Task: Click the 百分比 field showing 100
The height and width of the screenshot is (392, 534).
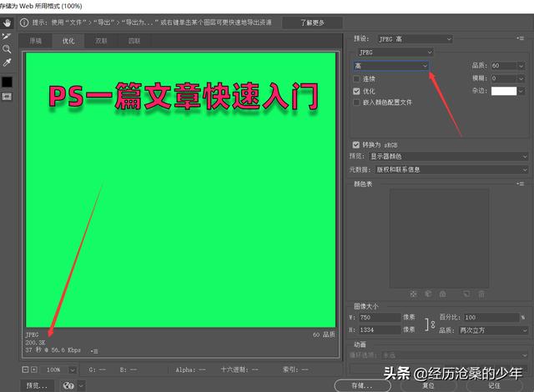Action: [x=491, y=318]
